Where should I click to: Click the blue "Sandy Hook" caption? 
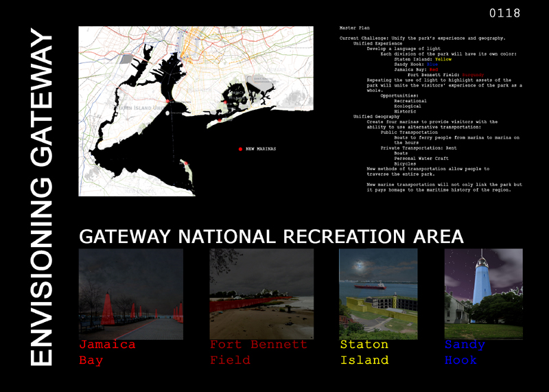click(465, 352)
